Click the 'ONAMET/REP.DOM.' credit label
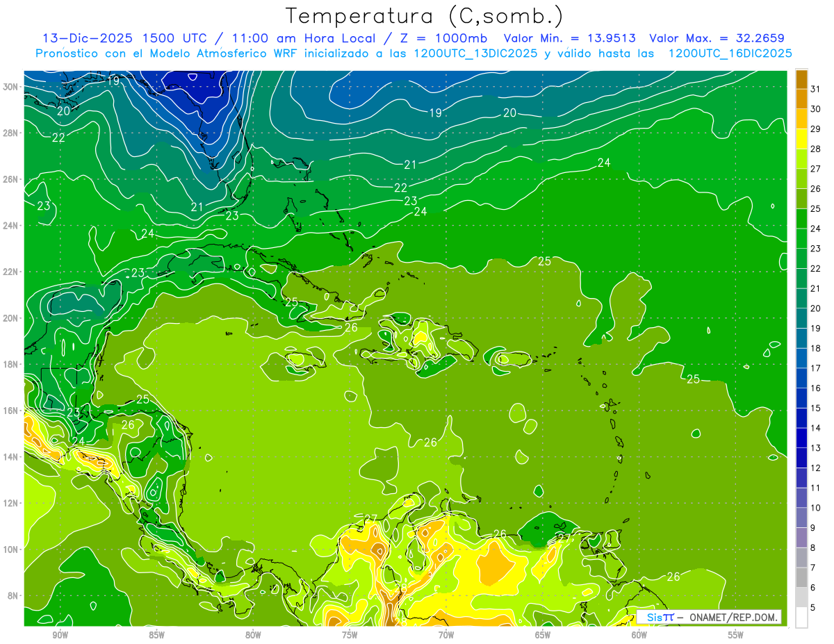Viewport: 834px width, 644px height. [x=733, y=617]
